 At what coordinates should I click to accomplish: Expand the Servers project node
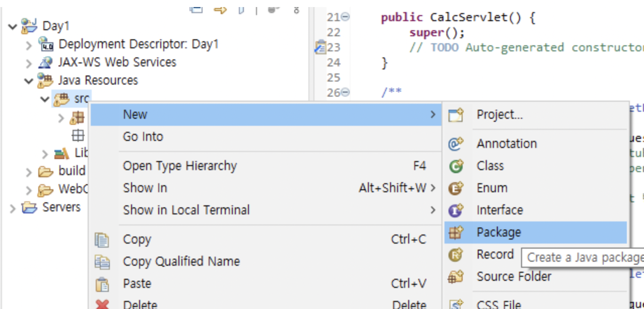[x=13, y=208]
